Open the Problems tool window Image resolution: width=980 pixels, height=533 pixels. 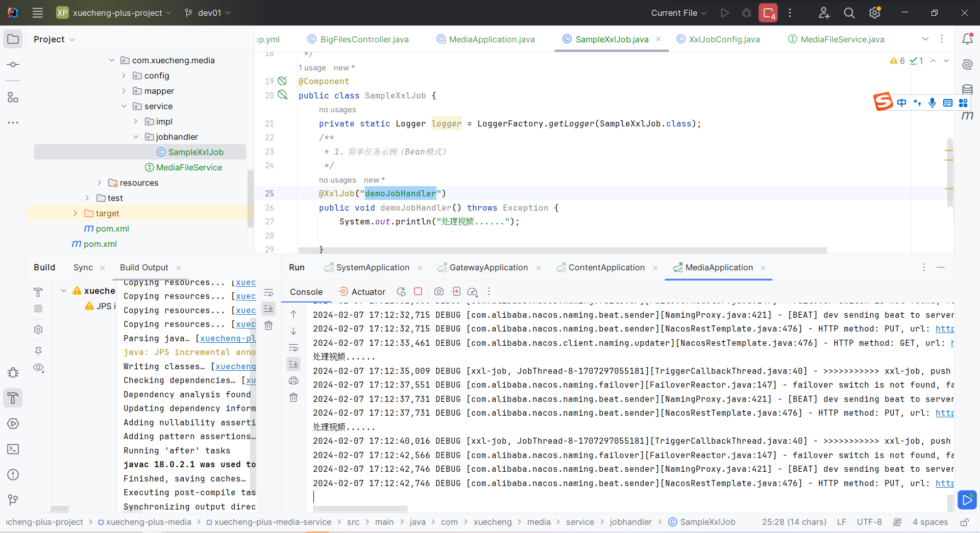click(13, 474)
